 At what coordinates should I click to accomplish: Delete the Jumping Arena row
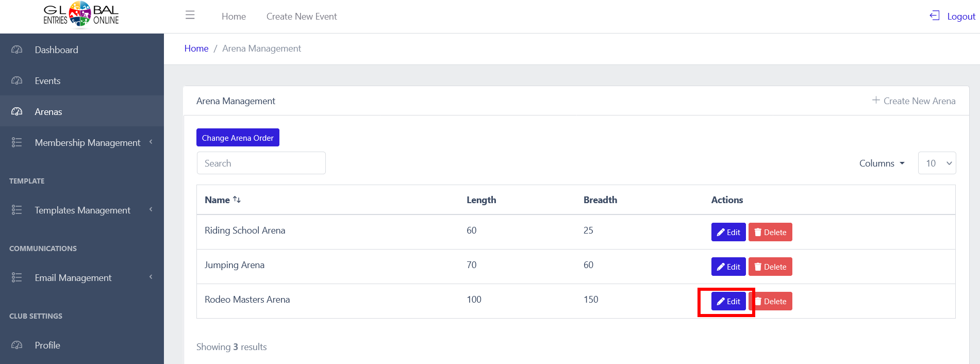[770, 267]
